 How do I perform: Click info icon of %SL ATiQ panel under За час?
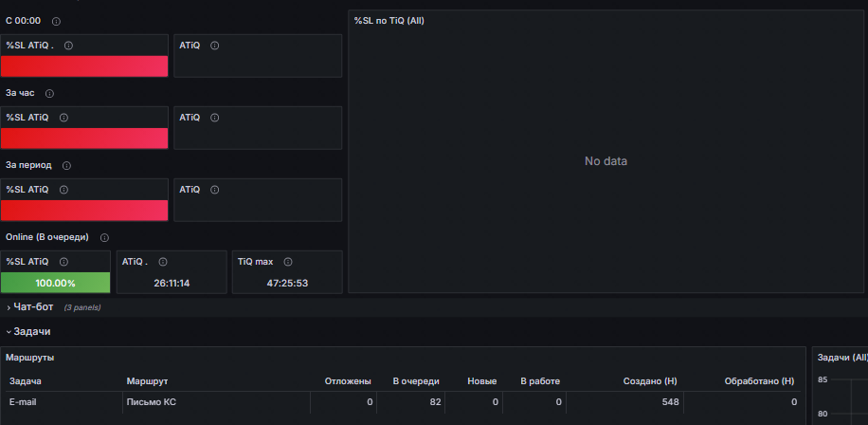(63, 118)
